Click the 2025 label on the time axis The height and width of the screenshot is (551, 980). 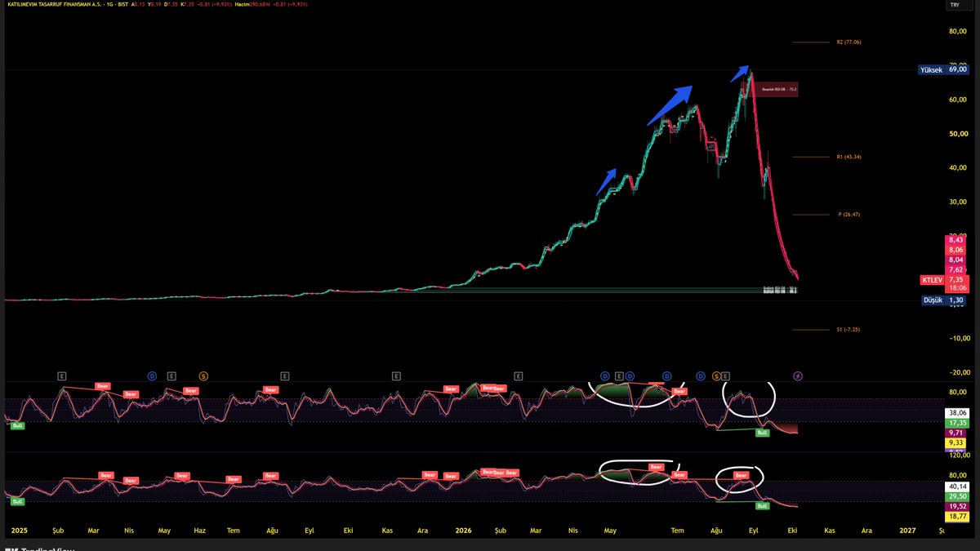point(19,530)
